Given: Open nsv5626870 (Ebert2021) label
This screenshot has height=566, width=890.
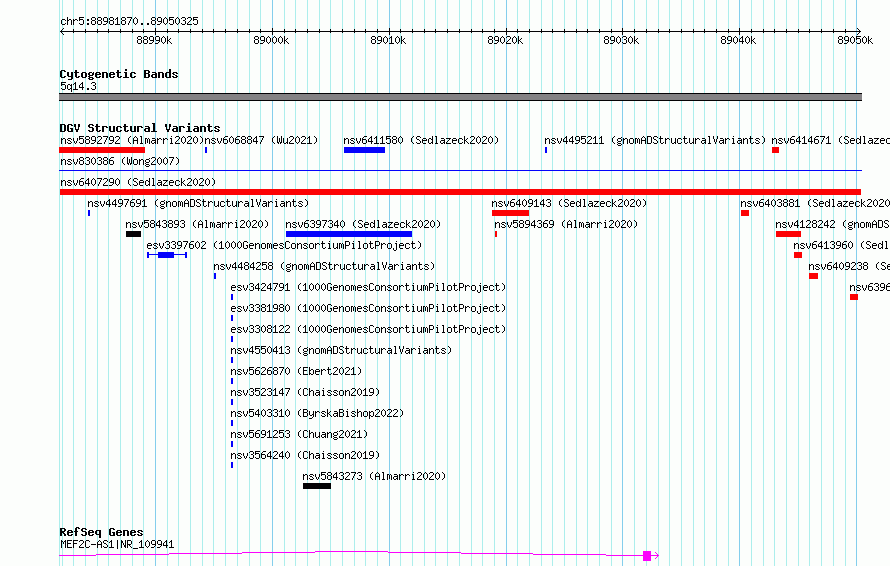Looking at the screenshot, I should tap(296, 371).
